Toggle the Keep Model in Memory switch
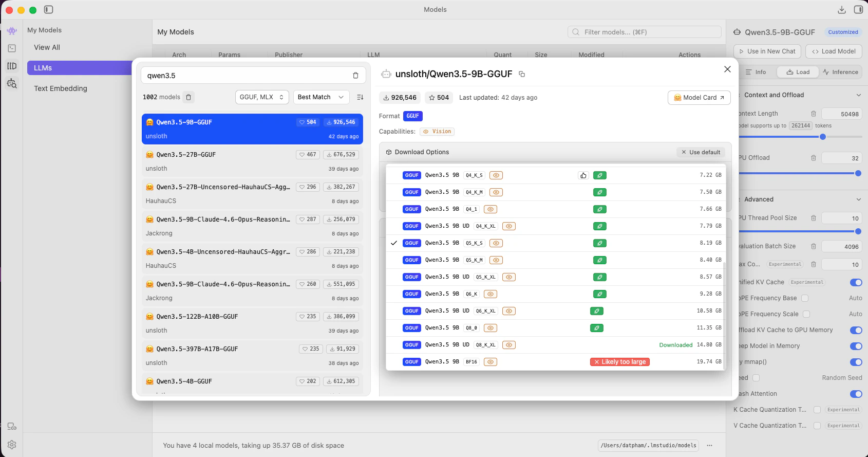This screenshot has height=457, width=868. pyautogui.click(x=856, y=346)
